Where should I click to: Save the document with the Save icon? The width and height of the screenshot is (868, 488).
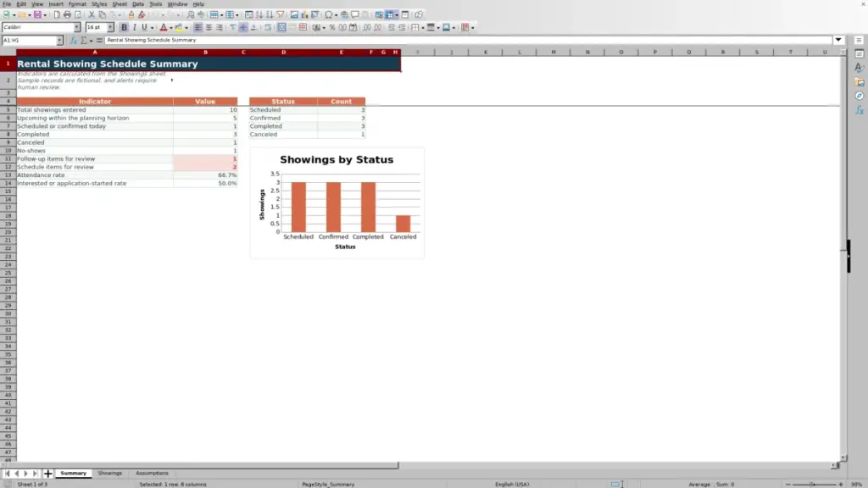[x=37, y=15]
